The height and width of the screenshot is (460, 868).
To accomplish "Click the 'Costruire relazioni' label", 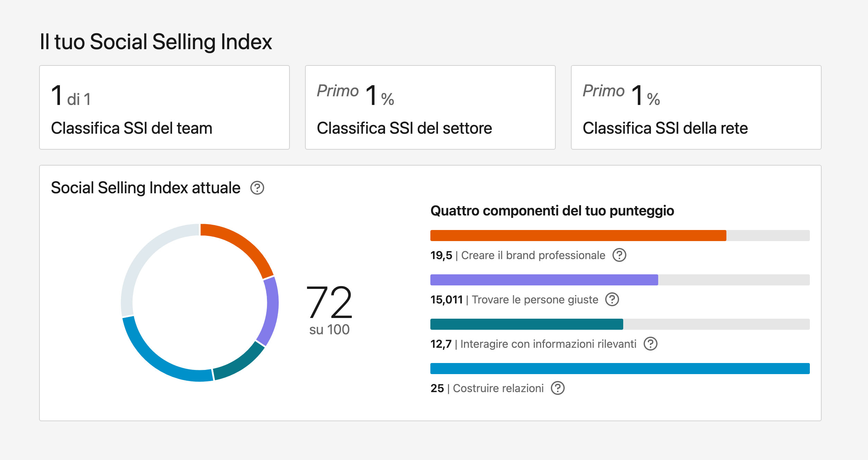I will (498, 389).
